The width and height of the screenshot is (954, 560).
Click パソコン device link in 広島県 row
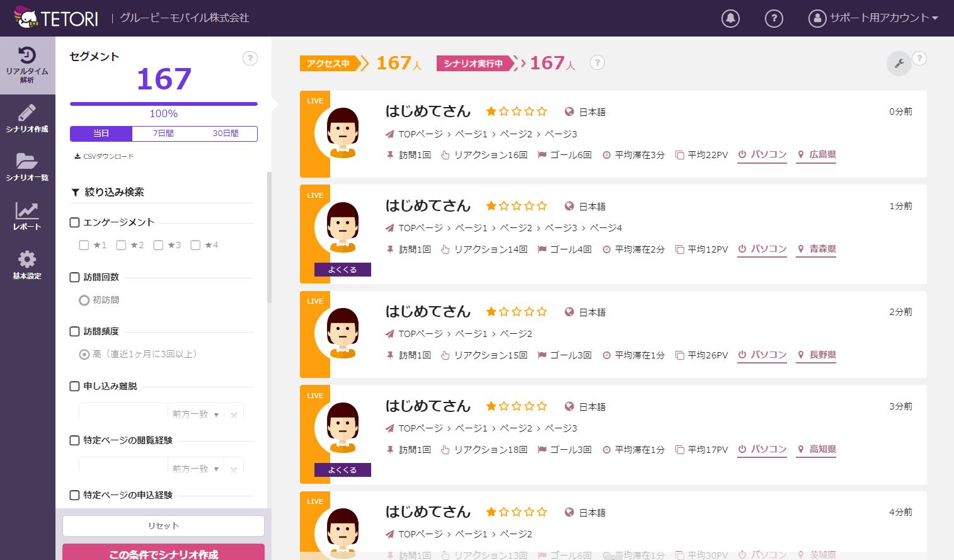pyautogui.click(x=762, y=154)
